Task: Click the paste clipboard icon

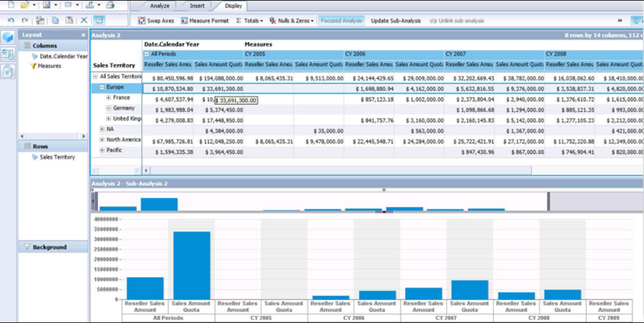Action: tap(69, 21)
